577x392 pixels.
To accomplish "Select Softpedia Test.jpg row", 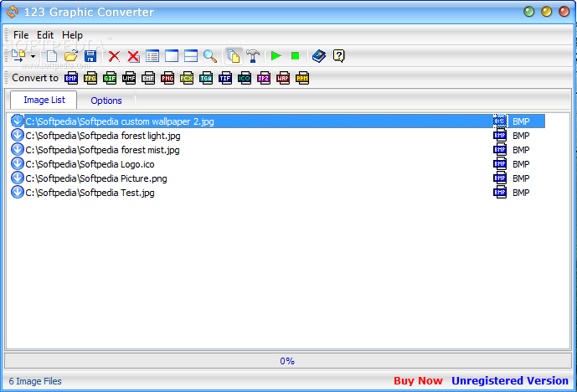I will pos(278,193).
